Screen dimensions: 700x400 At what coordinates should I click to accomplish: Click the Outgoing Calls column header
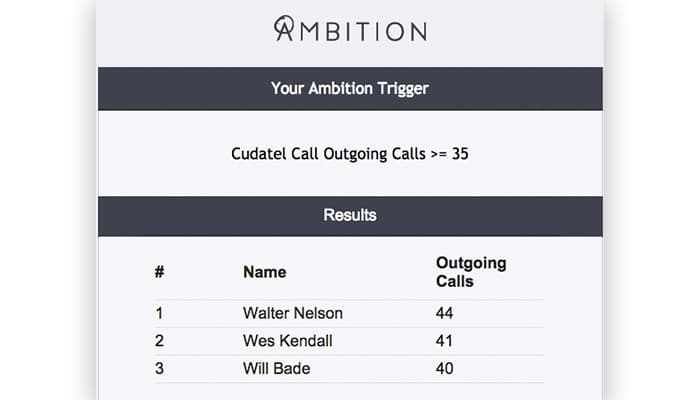point(471,272)
